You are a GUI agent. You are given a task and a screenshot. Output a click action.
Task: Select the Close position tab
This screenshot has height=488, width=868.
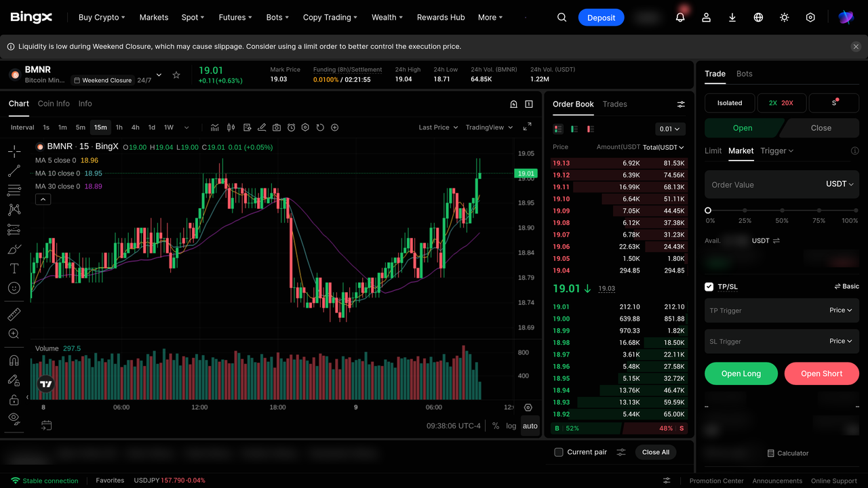821,128
